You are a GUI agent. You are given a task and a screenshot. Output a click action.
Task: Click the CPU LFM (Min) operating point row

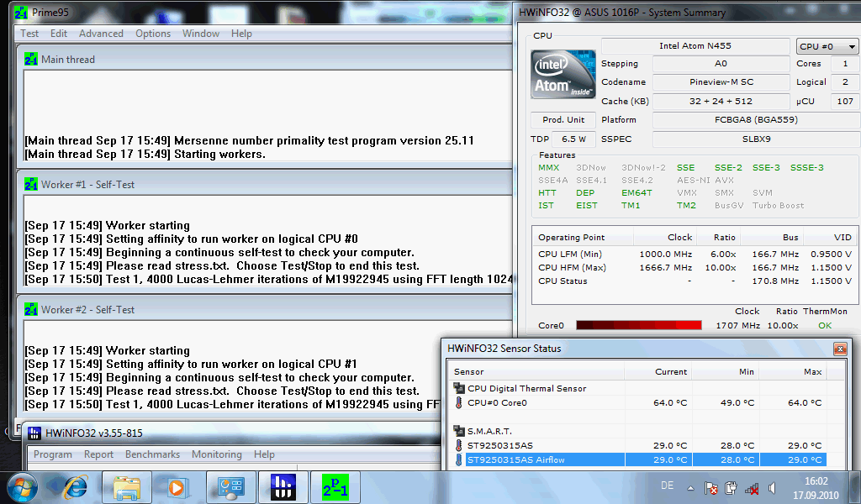coord(695,254)
